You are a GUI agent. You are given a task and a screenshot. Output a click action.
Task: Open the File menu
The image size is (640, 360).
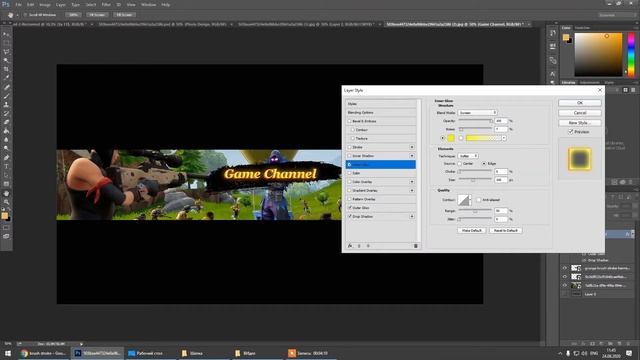pyautogui.click(x=18, y=4)
